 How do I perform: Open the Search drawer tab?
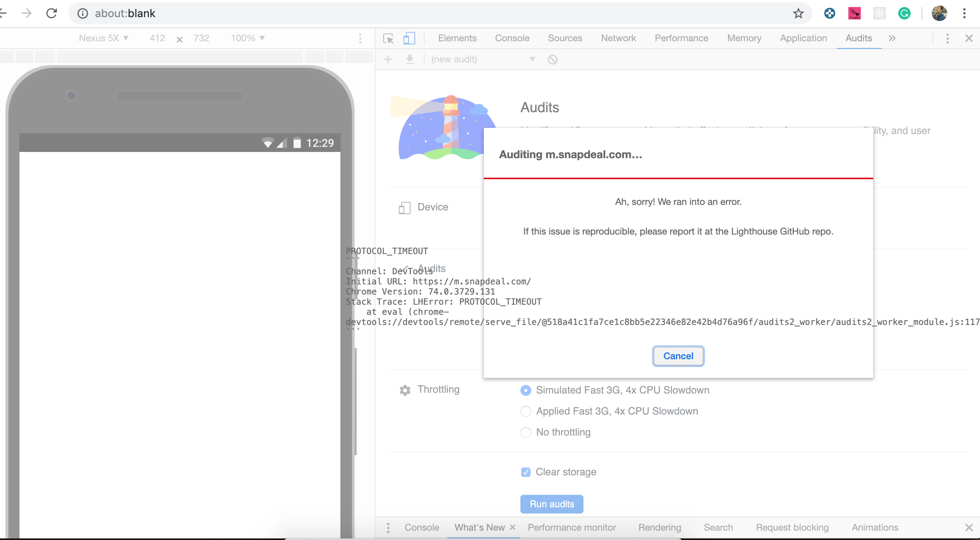click(718, 528)
